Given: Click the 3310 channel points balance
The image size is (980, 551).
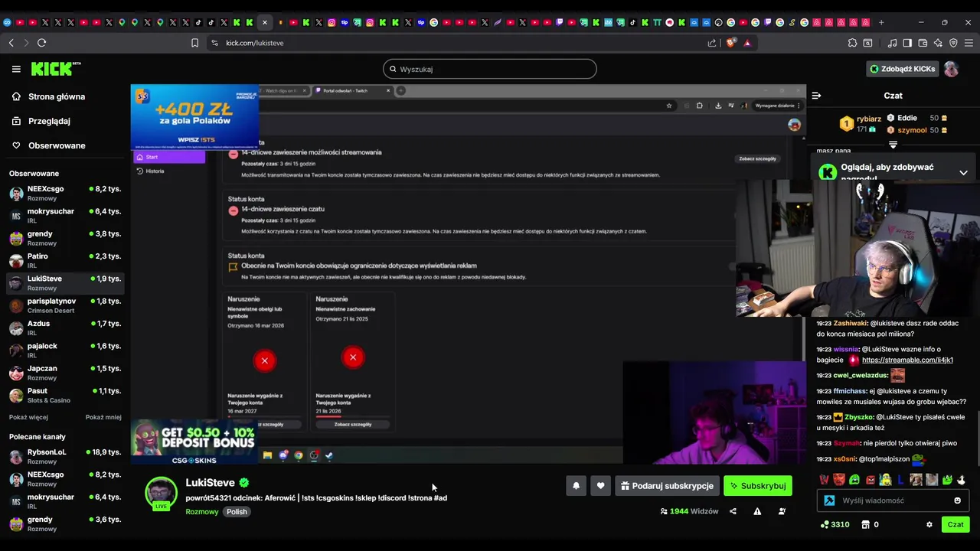Looking at the screenshot, I should pos(835,525).
